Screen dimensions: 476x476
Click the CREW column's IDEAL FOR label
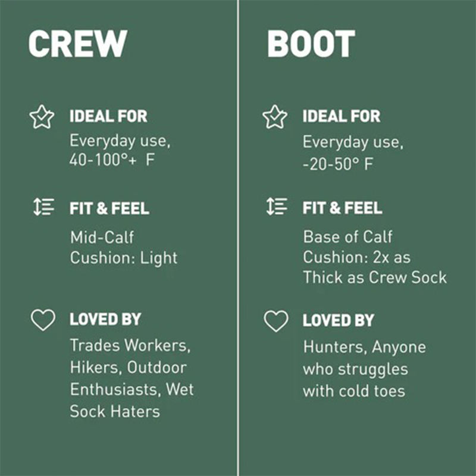pyautogui.click(x=108, y=117)
